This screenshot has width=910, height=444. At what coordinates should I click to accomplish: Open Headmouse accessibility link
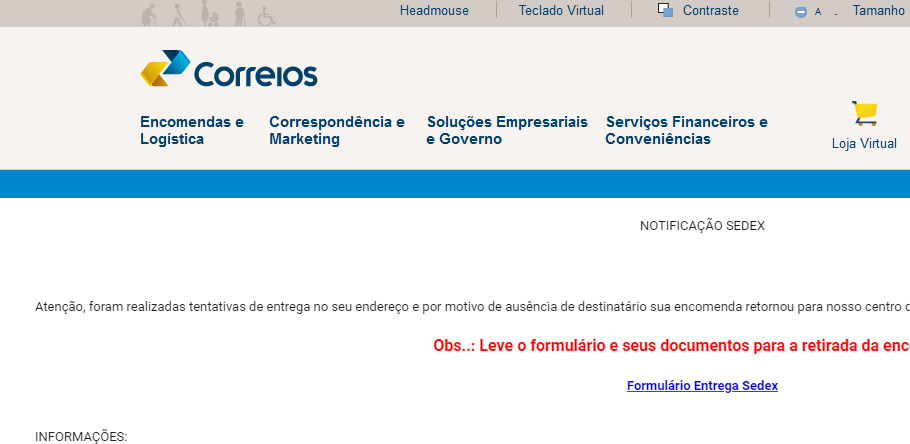point(434,10)
